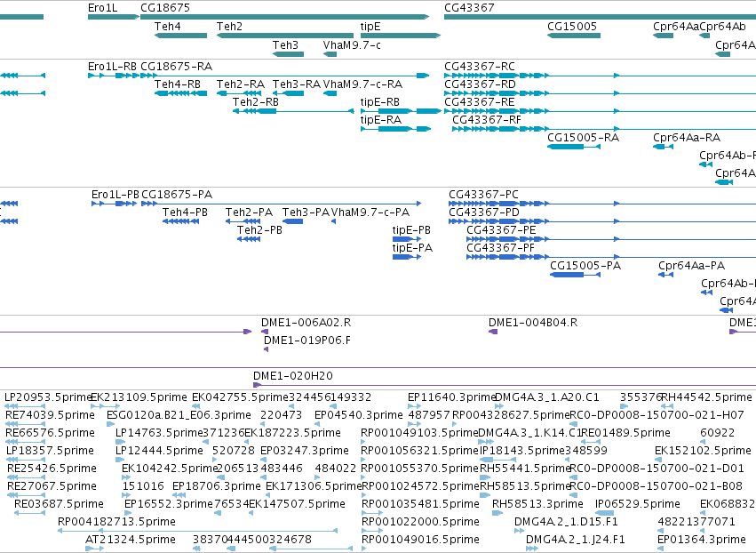
Task: Click the VhaM9.7-c-PA protein label
Action: coord(370,212)
